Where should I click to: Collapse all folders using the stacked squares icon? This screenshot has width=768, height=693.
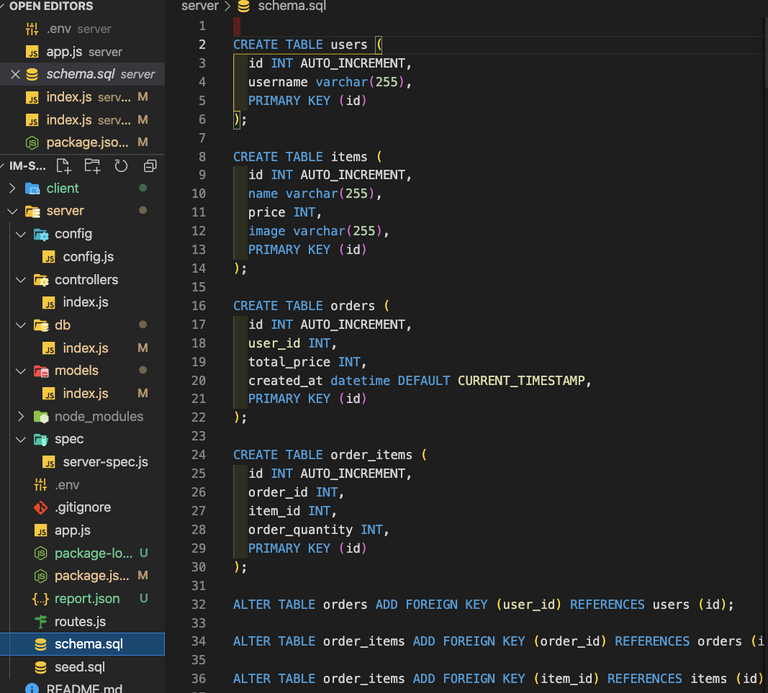(x=150, y=166)
